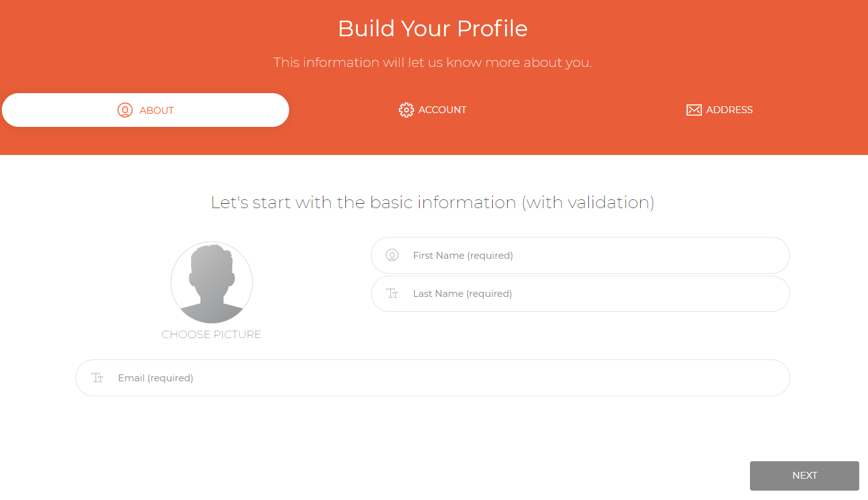Click the basic information section heading

tap(433, 202)
